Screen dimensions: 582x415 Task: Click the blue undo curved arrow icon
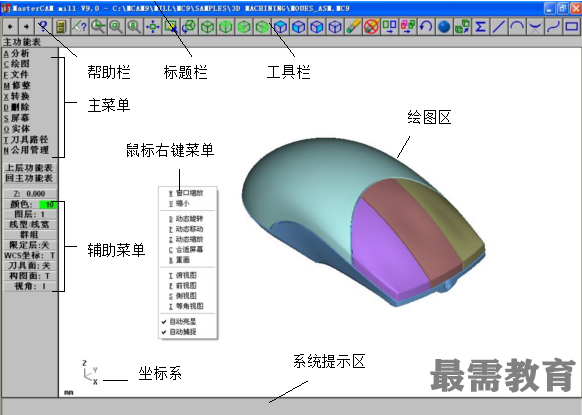click(426, 27)
